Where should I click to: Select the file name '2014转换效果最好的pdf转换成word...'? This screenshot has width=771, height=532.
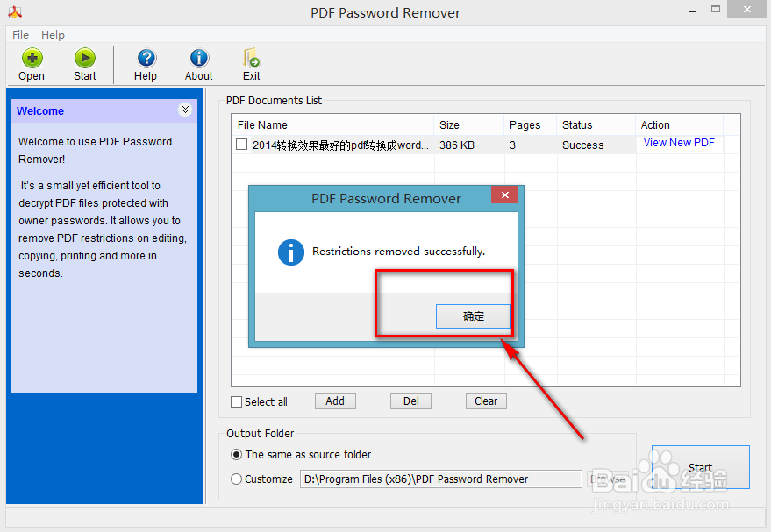coord(340,145)
